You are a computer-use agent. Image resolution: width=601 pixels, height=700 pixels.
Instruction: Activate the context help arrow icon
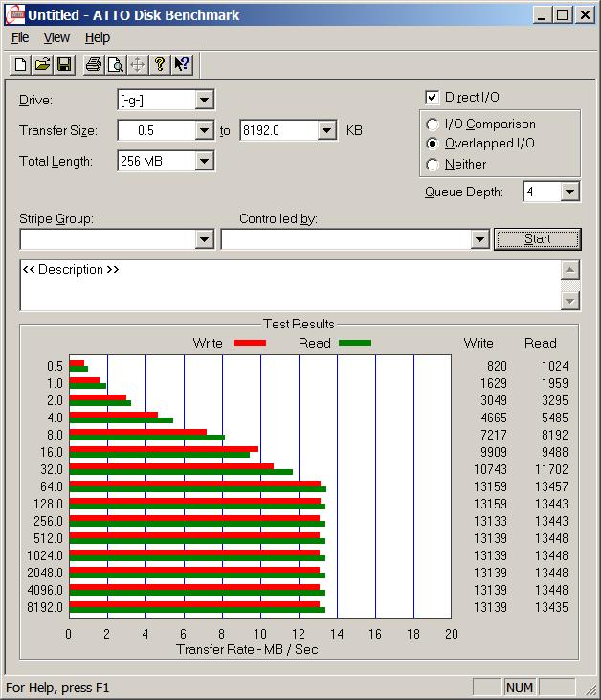182,65
